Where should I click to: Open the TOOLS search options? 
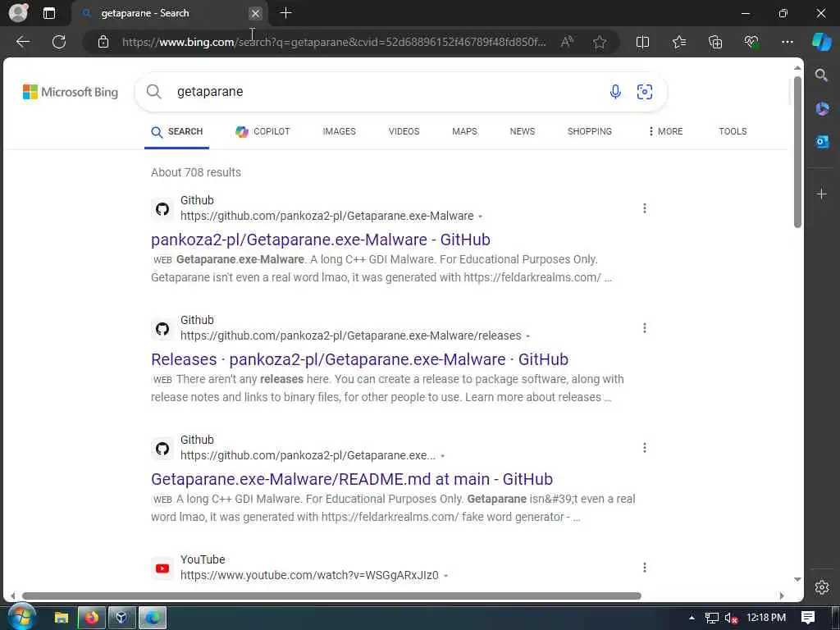point(733,131)
